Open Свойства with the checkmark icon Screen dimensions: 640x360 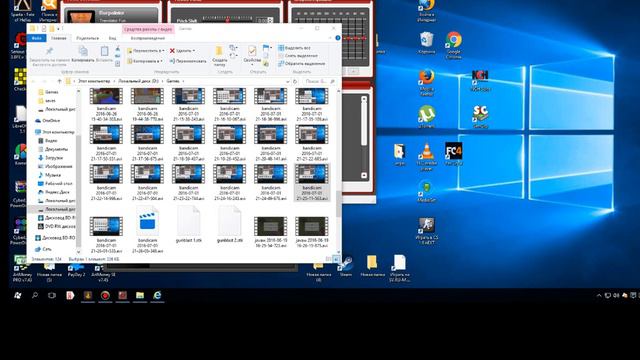tap(252, 51)
